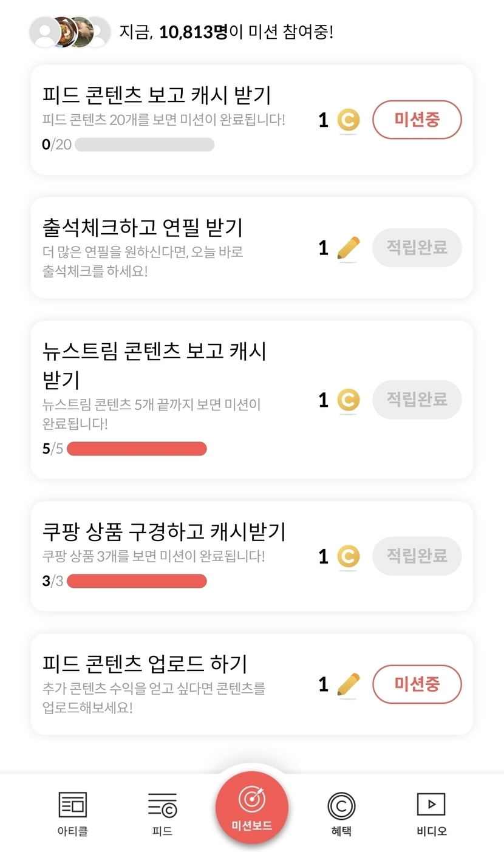Click the 5/5 뉴스트림 progress bar
Viewport: 504px width, 852px height.
137,449
